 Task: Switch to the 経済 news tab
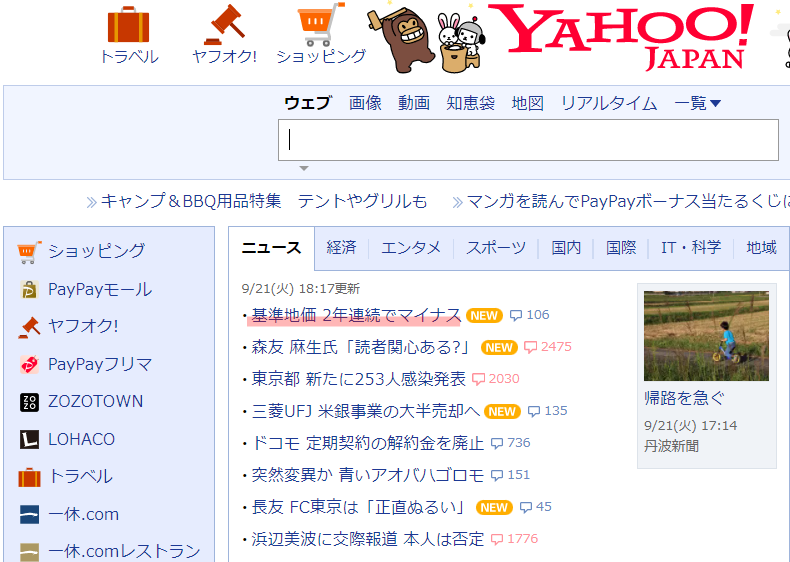tap(341, 247)
